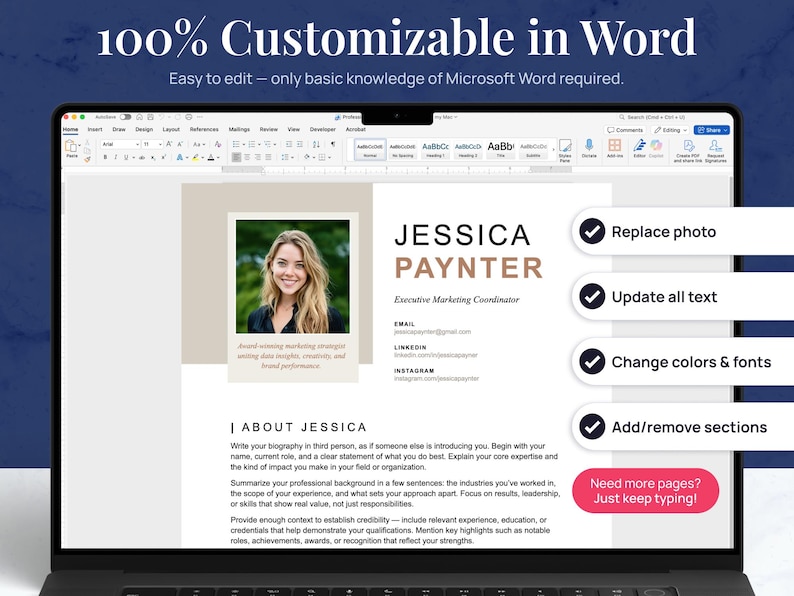Click the Text Effects blue A icon
The width and height of the screenshot is (794, 596).
pyautogui.click(x=180, y=157)
